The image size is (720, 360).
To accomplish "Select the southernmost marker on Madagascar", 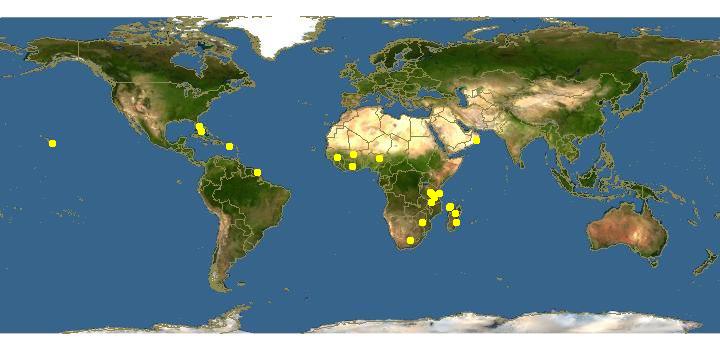I will tap(456, 223).
